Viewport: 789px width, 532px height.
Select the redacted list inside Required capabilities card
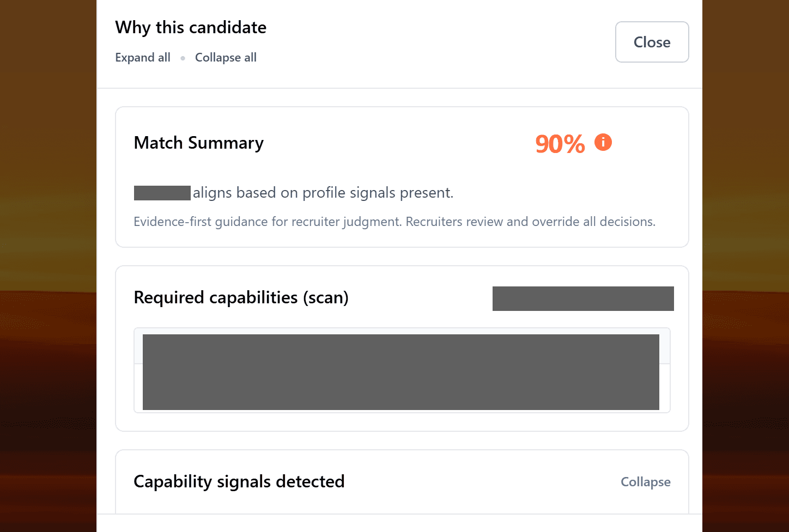(x=401, y=372)
